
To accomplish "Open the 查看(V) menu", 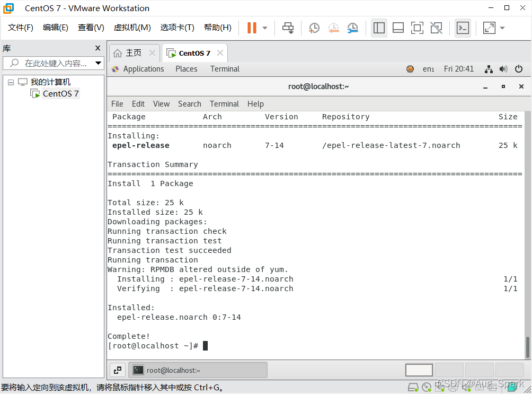I will pyautogui.click(x=91, y=28).
